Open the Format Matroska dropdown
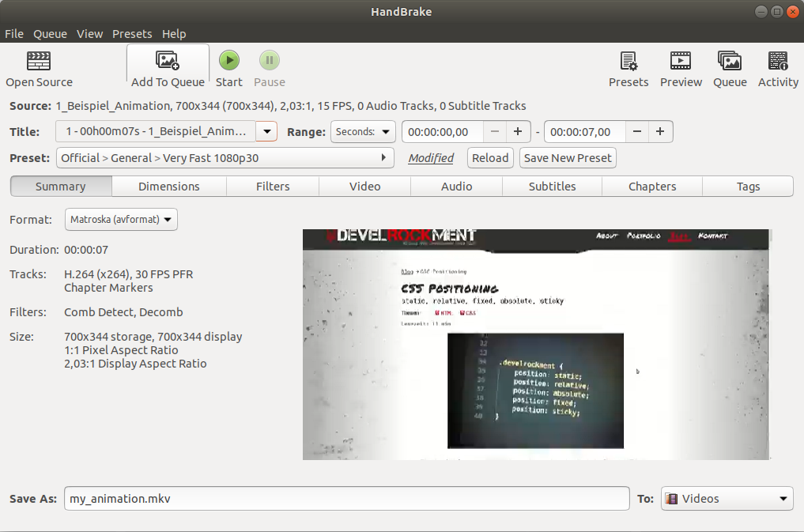 coord(121,219)
